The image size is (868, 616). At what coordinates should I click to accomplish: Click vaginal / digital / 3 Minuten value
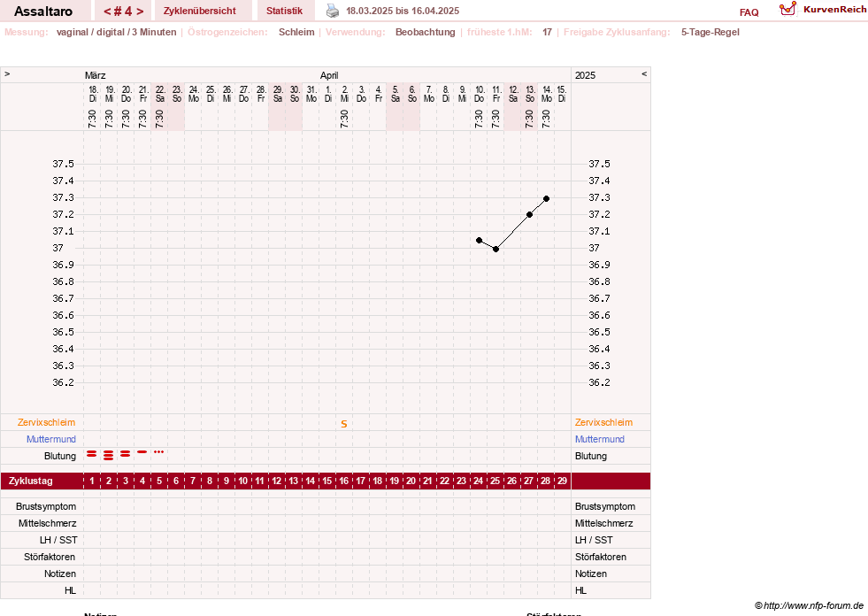tap(116, 32)
